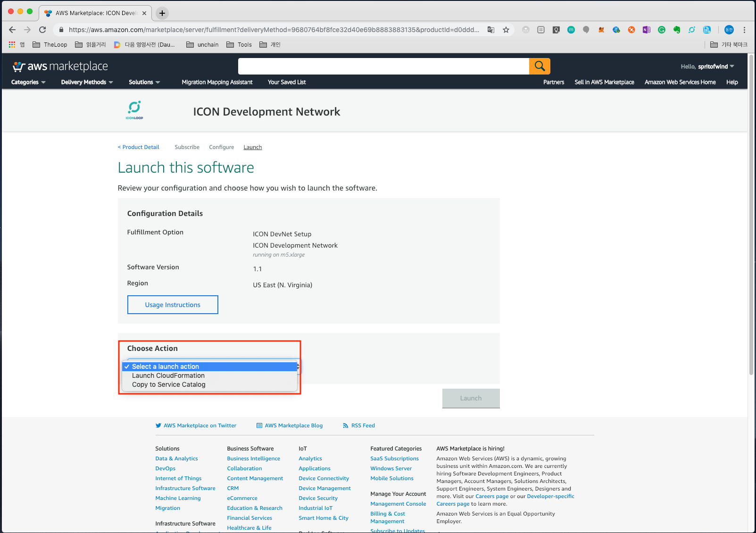This screenshot has height=533, width=756.
Task: Choose Copy to Service Catalog option
Action: (x=209, y=384)
